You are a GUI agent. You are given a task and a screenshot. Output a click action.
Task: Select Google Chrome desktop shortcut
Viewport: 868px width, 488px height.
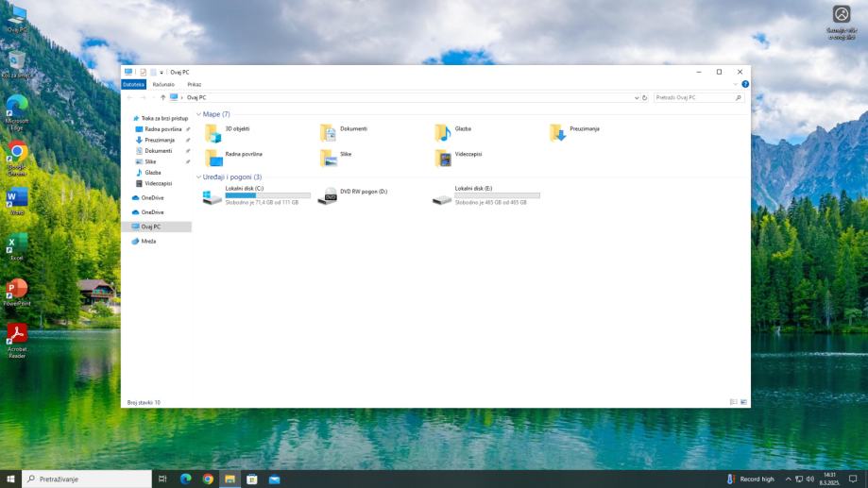[x=17, y=160]
